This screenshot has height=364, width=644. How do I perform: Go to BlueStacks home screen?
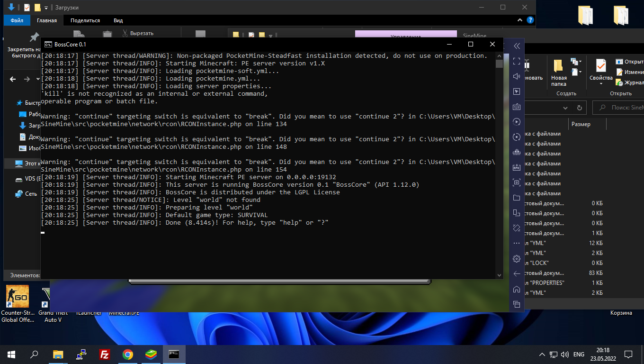(x=517, y=289)
